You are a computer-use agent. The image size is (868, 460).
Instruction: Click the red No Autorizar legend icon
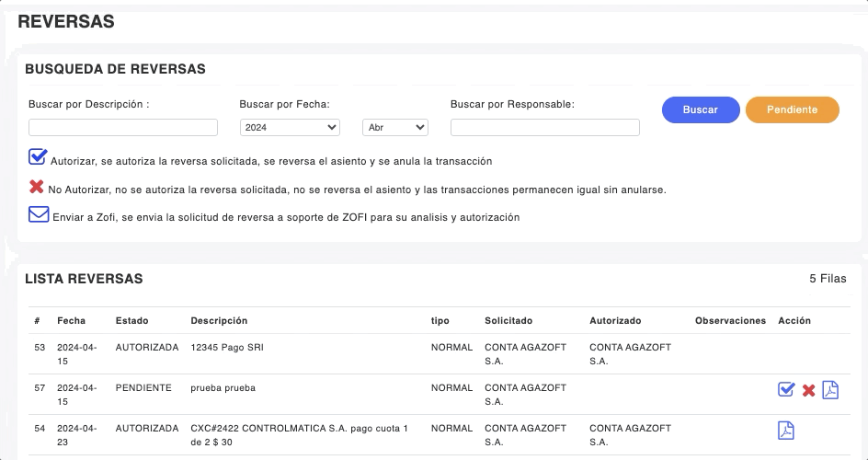click(37, 187)
